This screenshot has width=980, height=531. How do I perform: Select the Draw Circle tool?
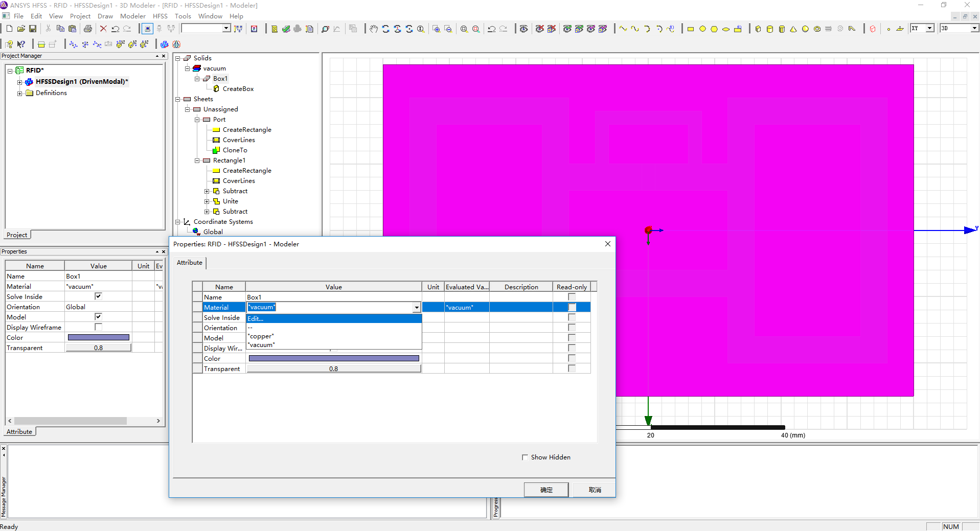(702, 29)
